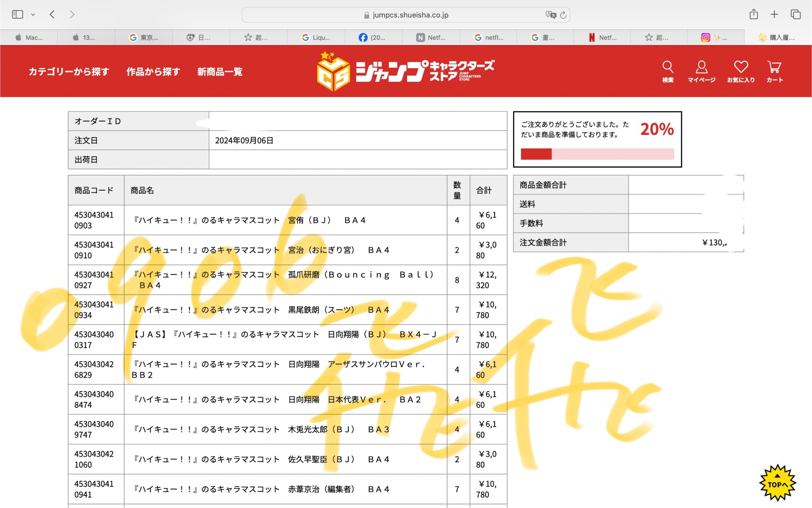Click product code 453043040 9747

coord(94,429)
